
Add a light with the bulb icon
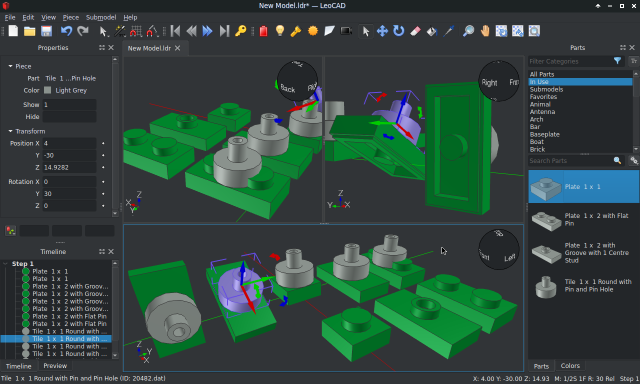pos(280,31)
